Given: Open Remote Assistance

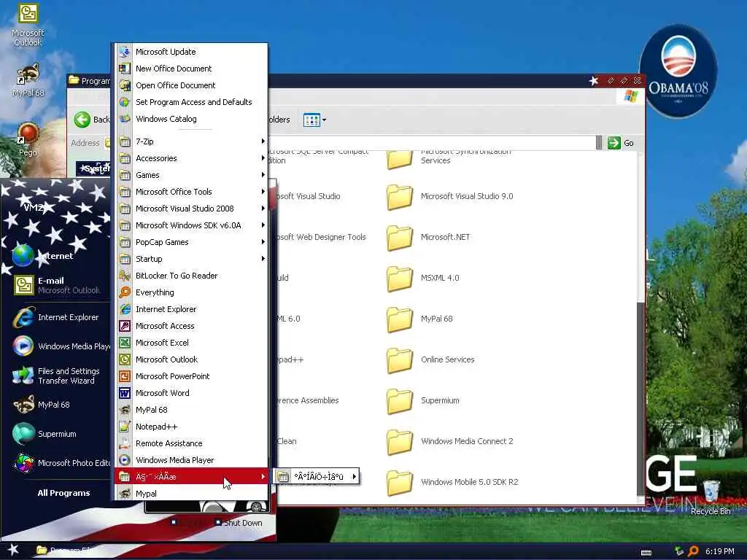Looking at the screenshot, I should [x=190, y=443].
